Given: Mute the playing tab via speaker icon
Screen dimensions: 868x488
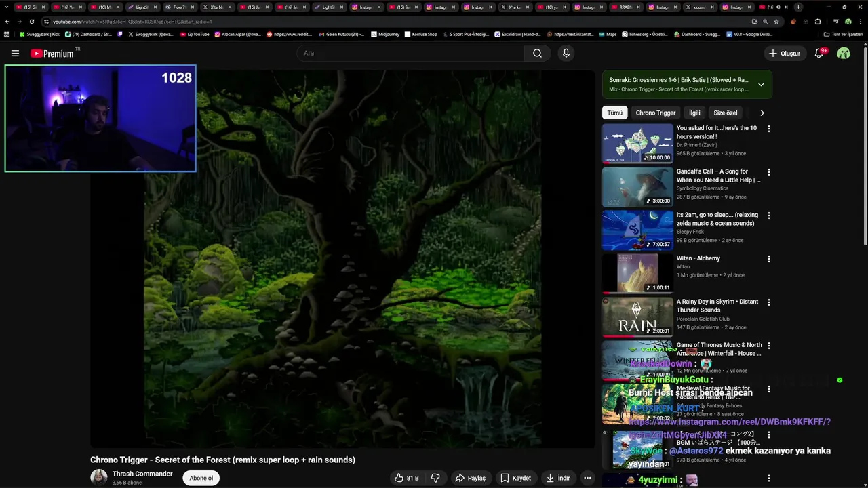Looking at the screenshot, I should pos(778,7).
